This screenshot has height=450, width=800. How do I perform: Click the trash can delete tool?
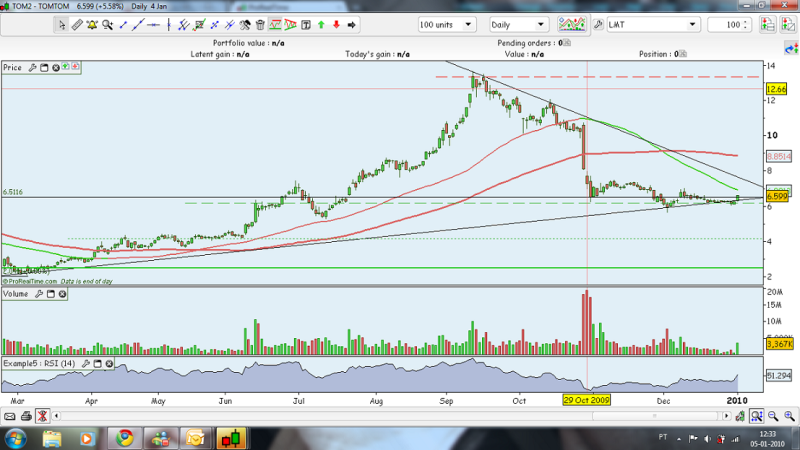tap(260, 24)
